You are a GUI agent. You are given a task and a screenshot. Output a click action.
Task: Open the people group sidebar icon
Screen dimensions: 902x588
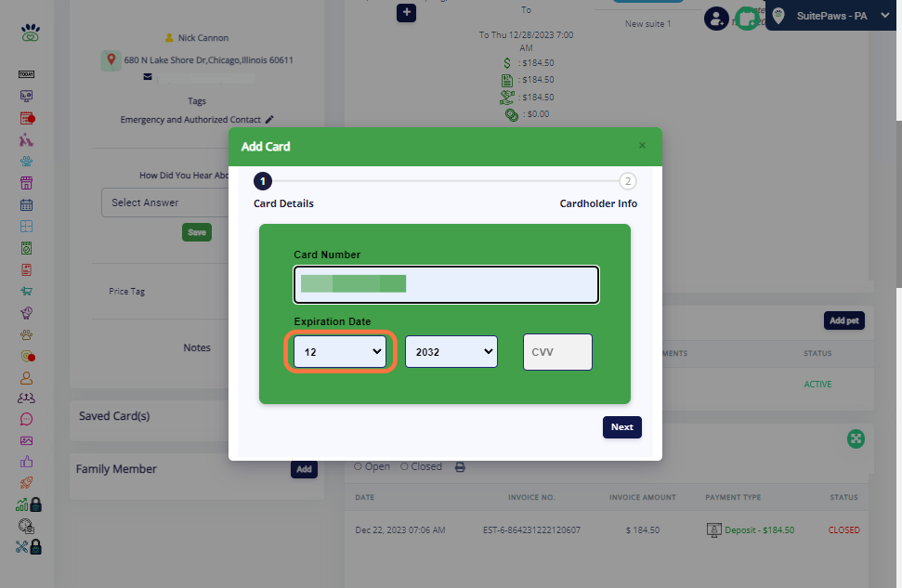(26, 399)
